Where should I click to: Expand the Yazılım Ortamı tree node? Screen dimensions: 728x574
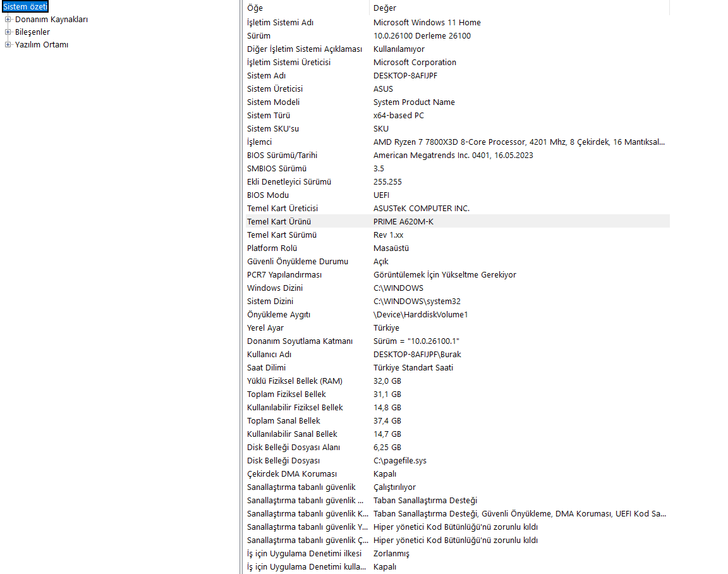8,45
